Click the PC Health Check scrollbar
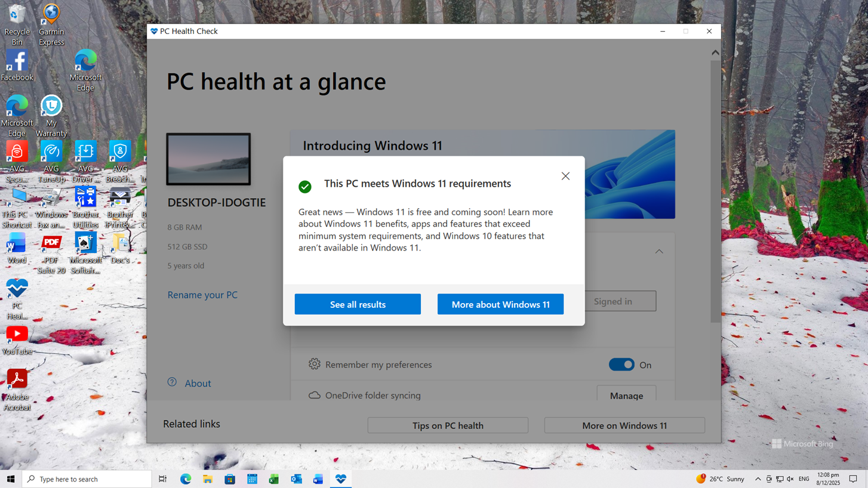The image size is (868, 488). point(715,192)
